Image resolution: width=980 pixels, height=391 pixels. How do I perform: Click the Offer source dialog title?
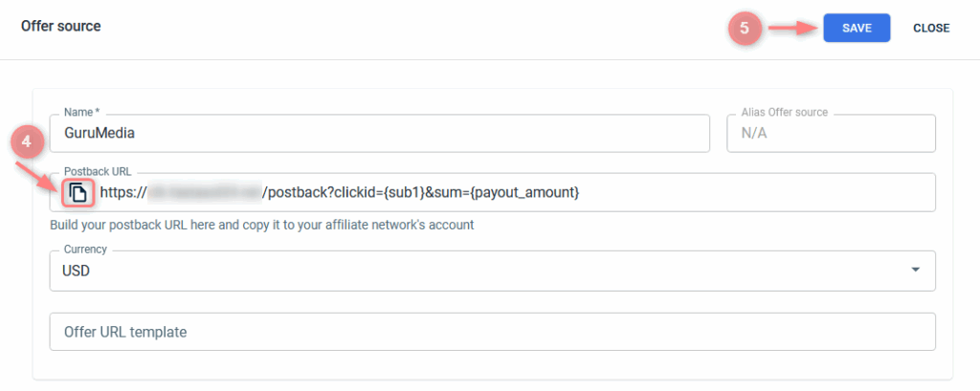point(60,26)
